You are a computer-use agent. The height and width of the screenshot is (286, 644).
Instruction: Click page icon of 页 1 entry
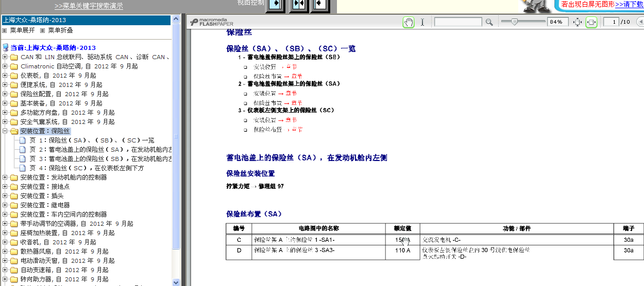click(23, 140)
